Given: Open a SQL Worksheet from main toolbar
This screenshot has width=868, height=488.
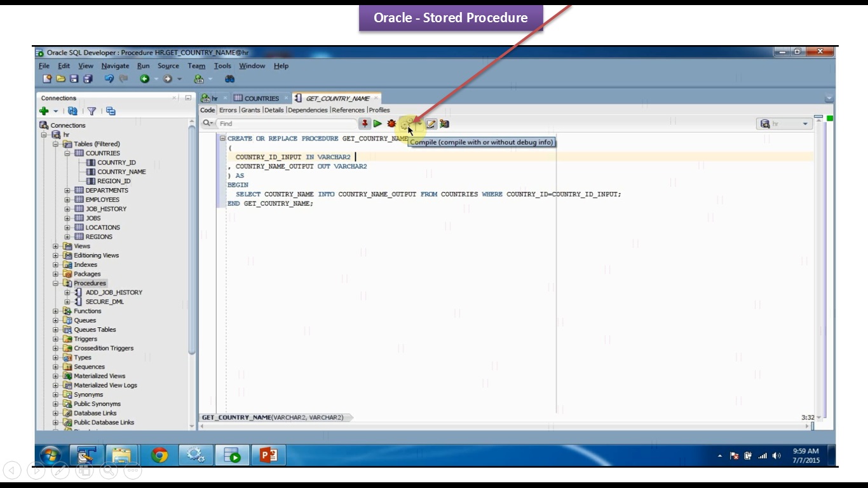Looking at the screenshot, I should (x=199, y=79).
